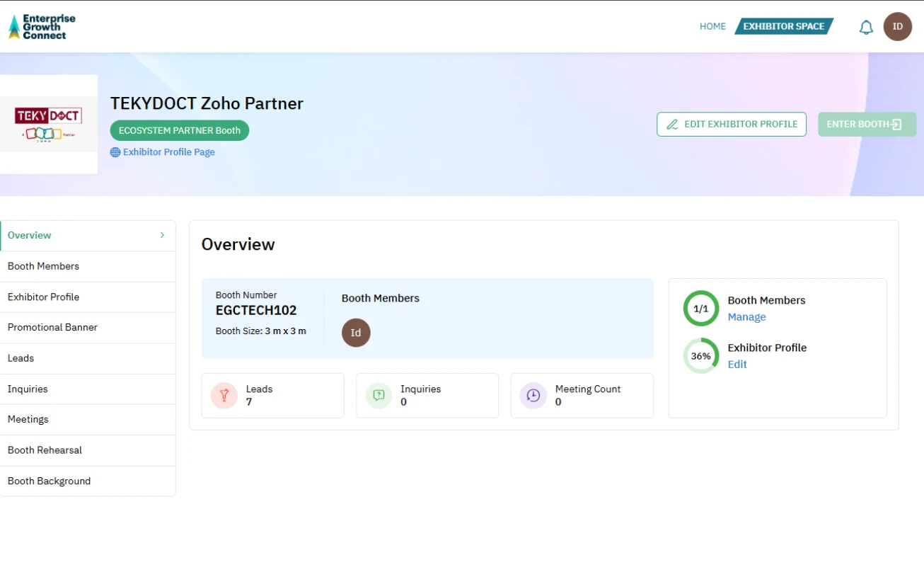Click the Leads funnel icon
Viewport: 924px width, 584px height.
[224, 396]
